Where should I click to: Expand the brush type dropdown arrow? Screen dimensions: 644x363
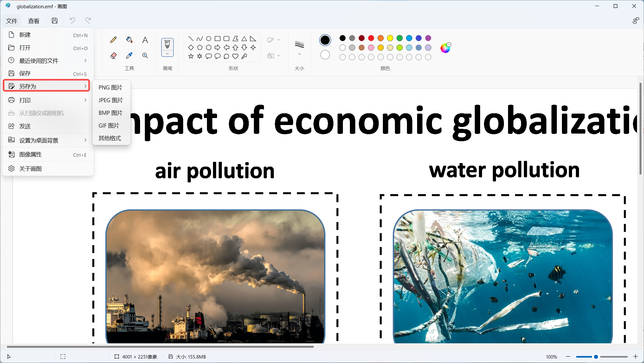(x=167, y=54)
